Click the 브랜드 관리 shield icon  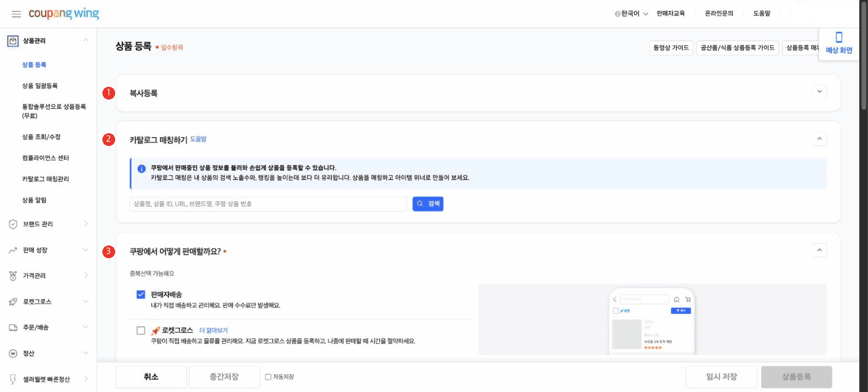click(x=13, y=224)
